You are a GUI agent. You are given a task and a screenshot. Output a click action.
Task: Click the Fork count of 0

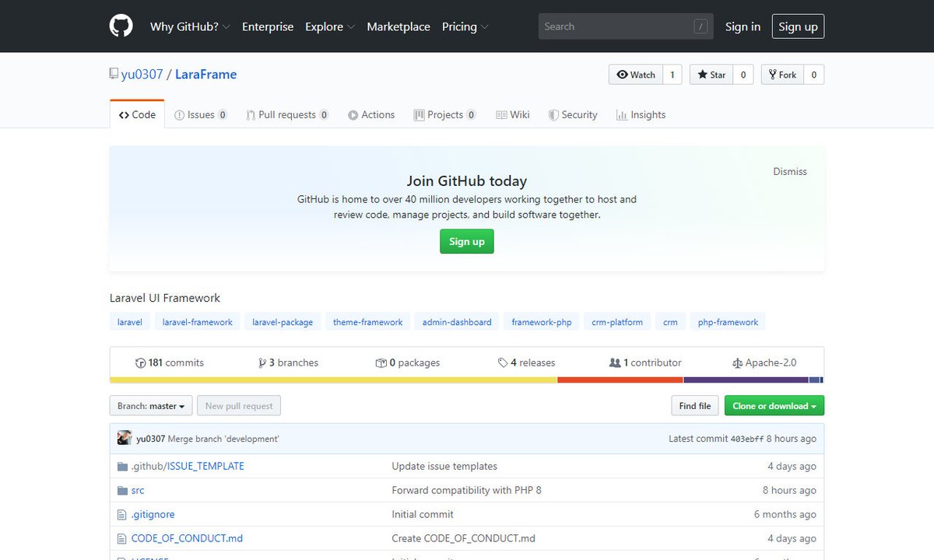pyautogui.click(x=814, y=75)
